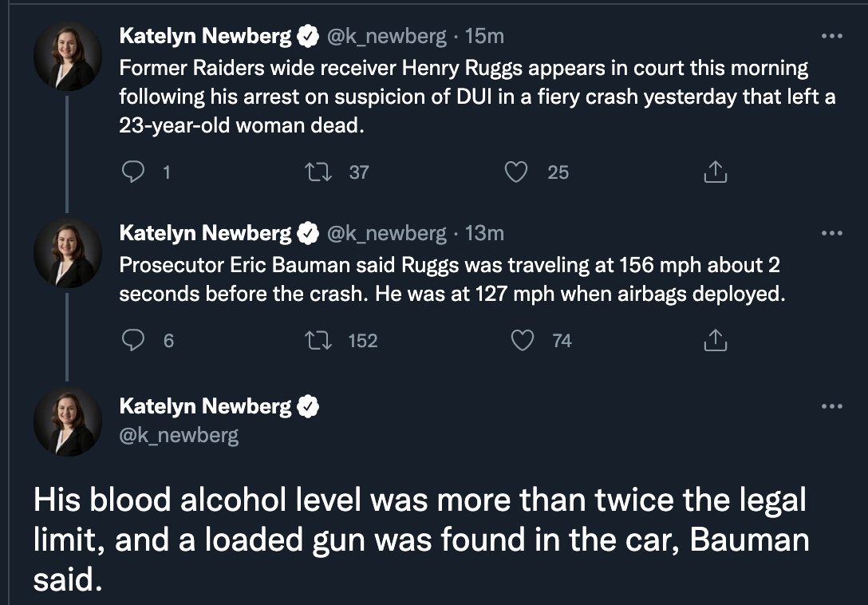Open the @k_newberg handle on the main tweet
The image size is (868, 605).
(x=178, y=435)
